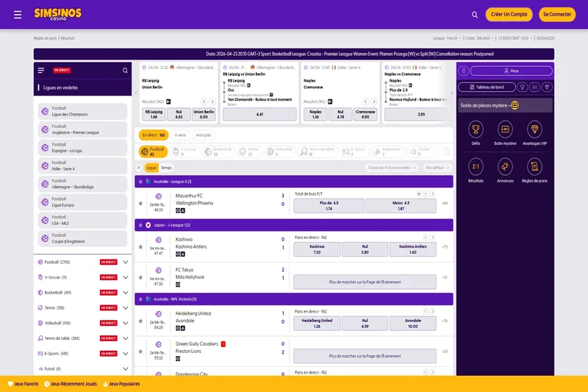This screenshot has height=392, width=588.
Task: Open the Avantages VIP diamond icon
Action: click(534, 129)
